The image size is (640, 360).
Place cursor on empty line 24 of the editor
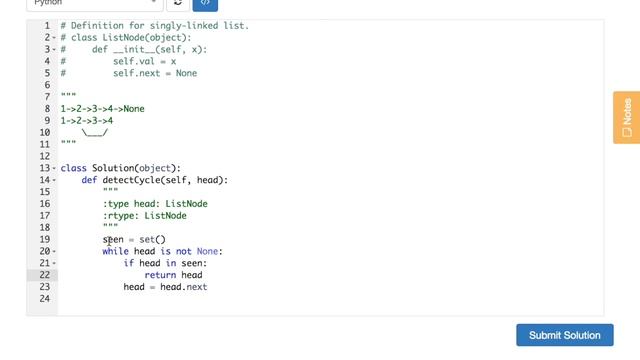[x=331, y=299]
